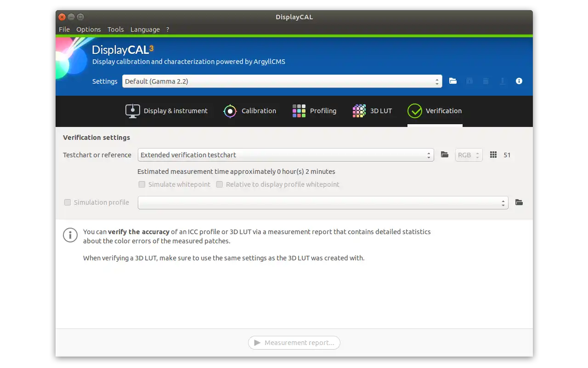Click the dimmed archive box icon in header

[x=469, y=81]
